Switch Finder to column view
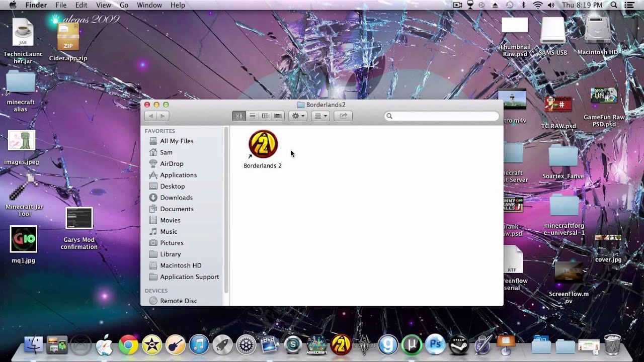The width and height of the screenshot is (644, 362). [265, 116]
